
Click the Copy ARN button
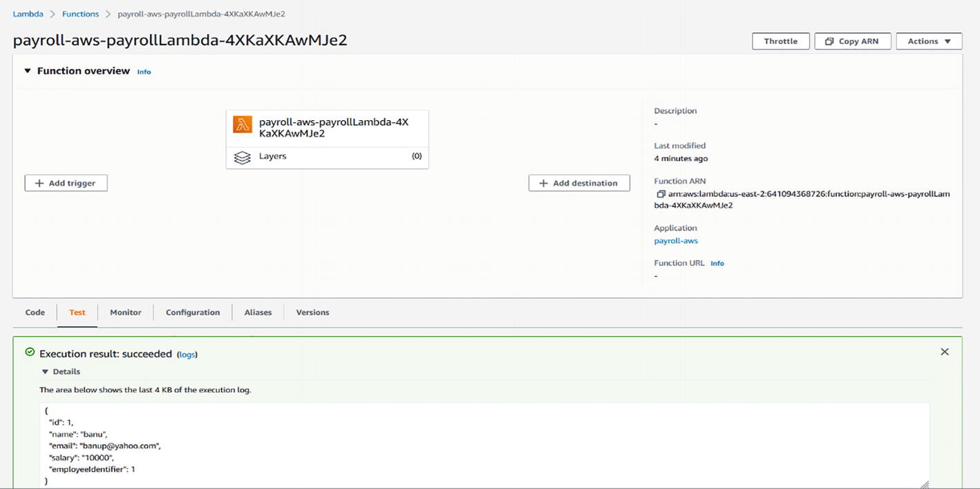tap(852, 41)
